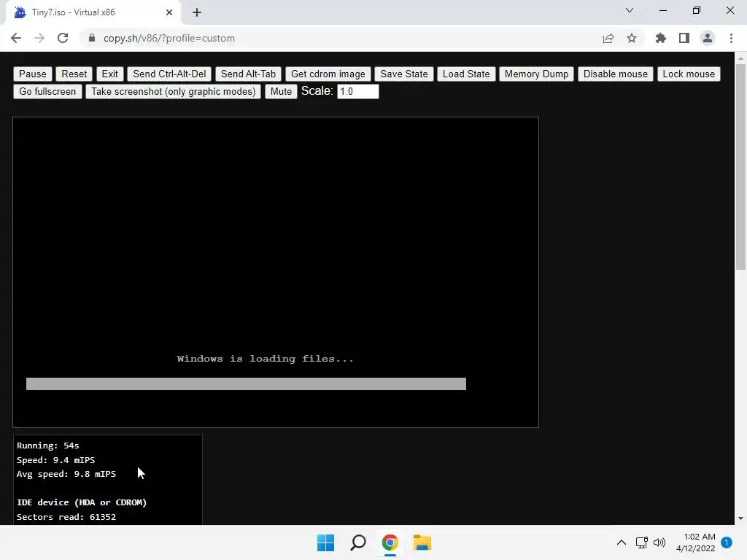
Task: Click the Reset button
Action: pos(74,74)
